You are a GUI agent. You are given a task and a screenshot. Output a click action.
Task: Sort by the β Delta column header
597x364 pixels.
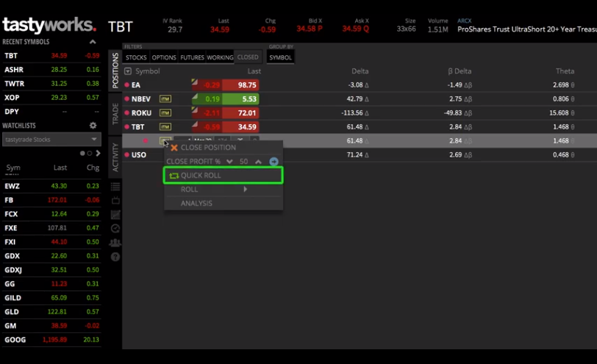point(460,71)
